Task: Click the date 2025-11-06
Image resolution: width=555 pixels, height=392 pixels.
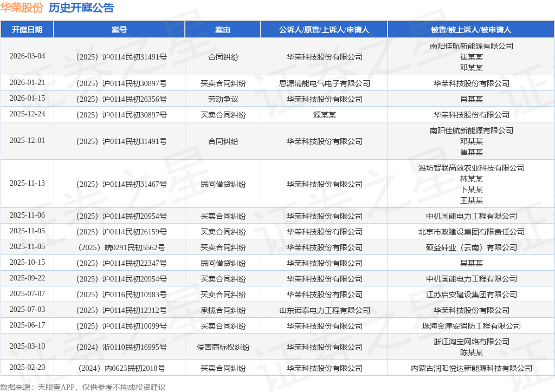Action: [x=27, y=215]
